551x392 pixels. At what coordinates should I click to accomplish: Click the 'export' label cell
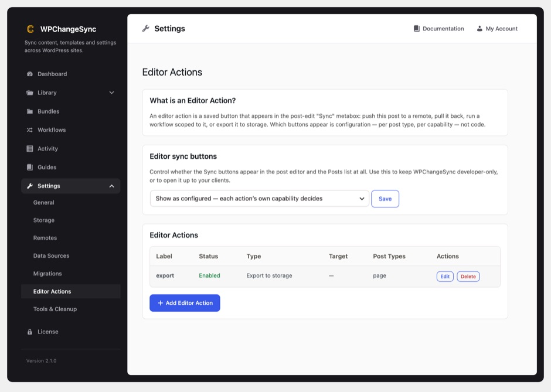click(165, 276)
